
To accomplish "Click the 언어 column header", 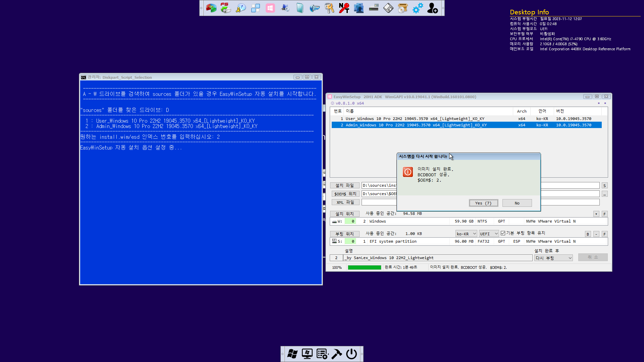I will [542, 111].
